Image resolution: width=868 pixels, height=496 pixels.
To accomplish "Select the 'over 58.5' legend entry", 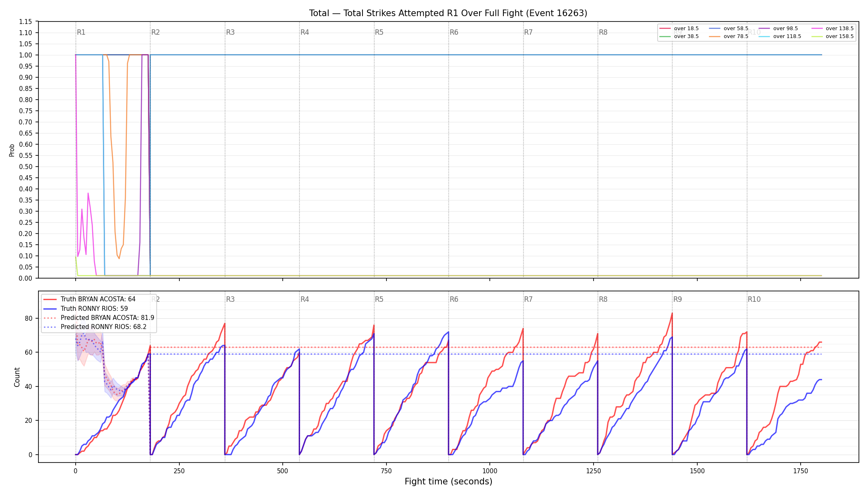I will pos(729,29).
